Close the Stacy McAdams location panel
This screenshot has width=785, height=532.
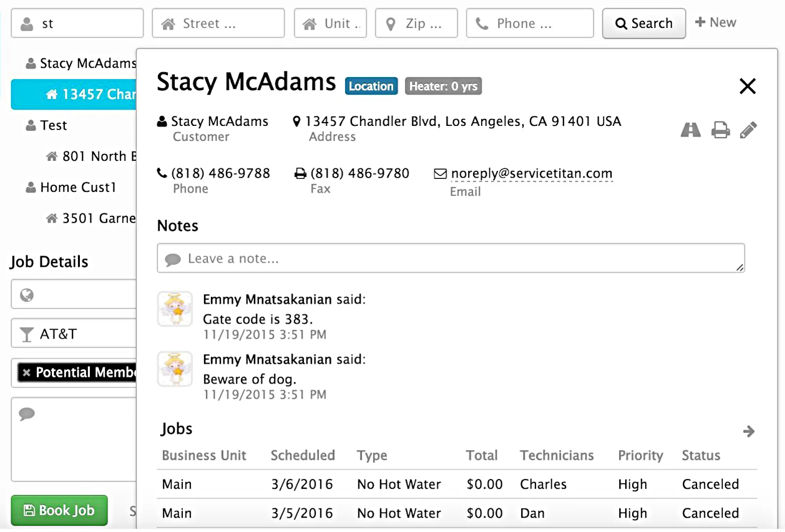[x=747, y=86]
